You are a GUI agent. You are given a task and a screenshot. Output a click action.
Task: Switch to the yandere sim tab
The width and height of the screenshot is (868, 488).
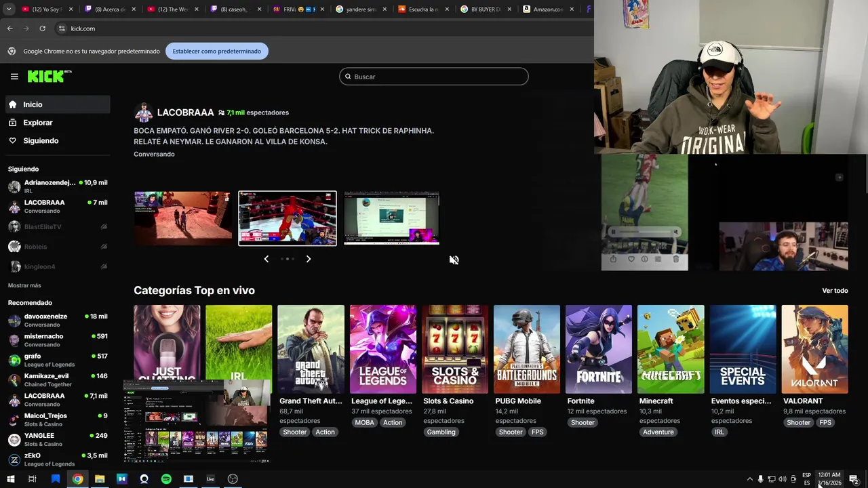pyautogui.click(x=361, y=9)
